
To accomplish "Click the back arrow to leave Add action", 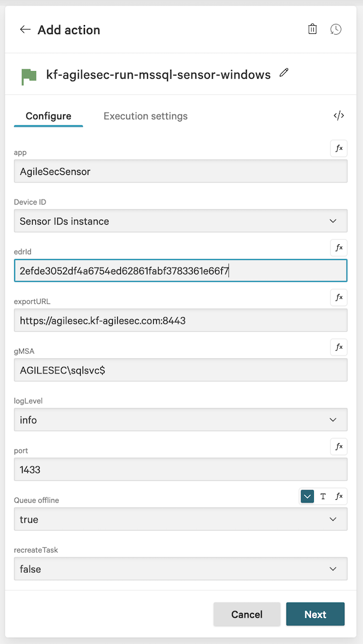I will point(25,29).
